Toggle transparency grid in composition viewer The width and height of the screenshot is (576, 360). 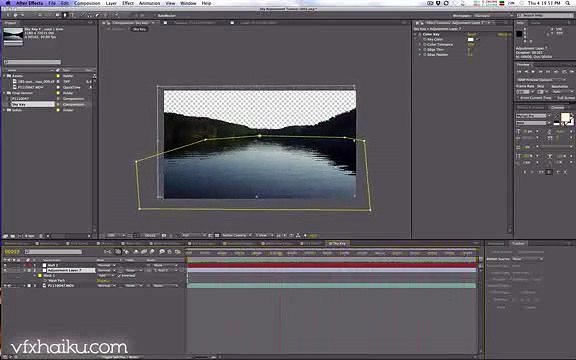[217, 235]
